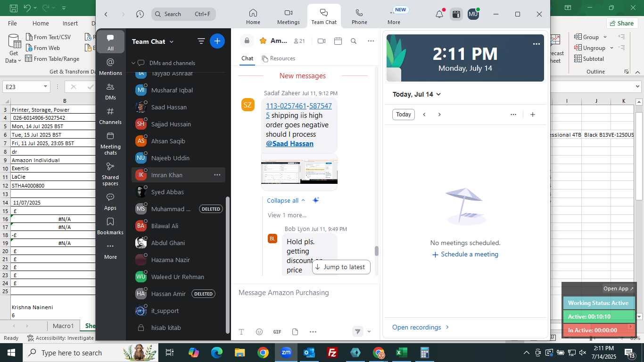Viewport: 644px width, 362px height.
Task: Click the Excel Share button
Action: point(621,23)
